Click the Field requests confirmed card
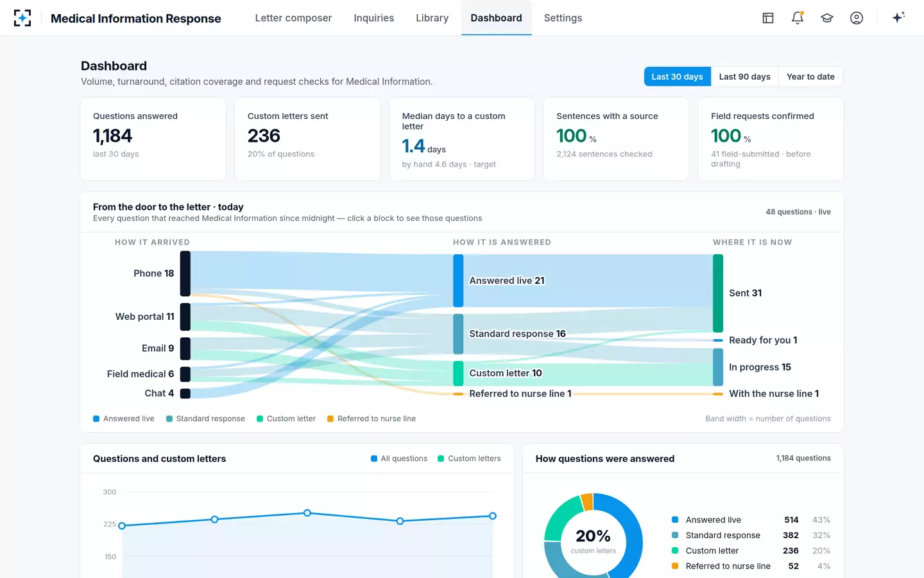This screenshot has width=924, height=578. click(771, 139)
